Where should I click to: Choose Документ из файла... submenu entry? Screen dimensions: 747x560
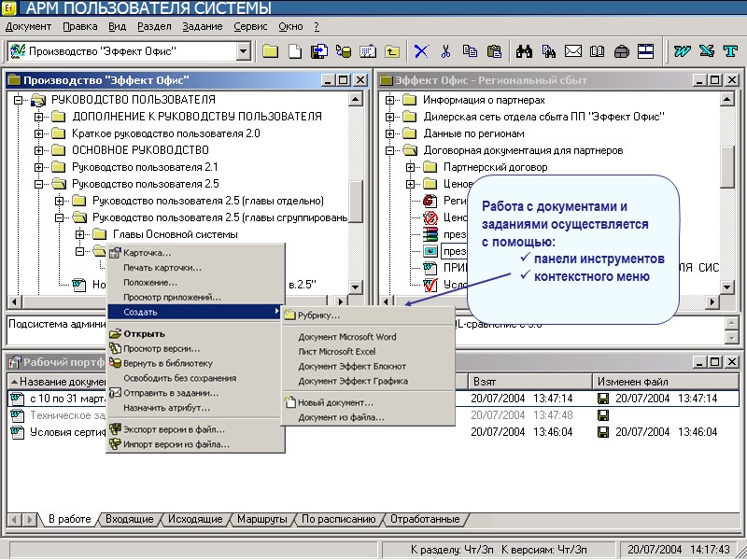tap(368, 417)
